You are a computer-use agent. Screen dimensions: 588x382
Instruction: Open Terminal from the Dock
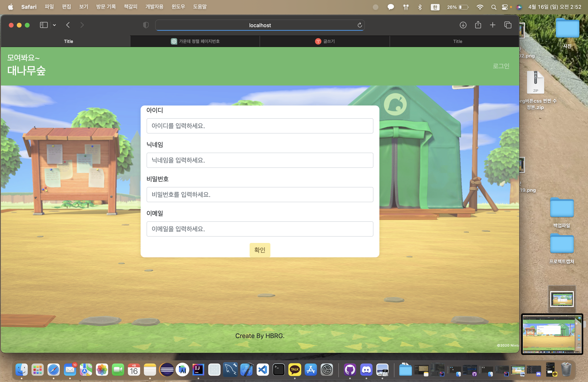point(279,370)
